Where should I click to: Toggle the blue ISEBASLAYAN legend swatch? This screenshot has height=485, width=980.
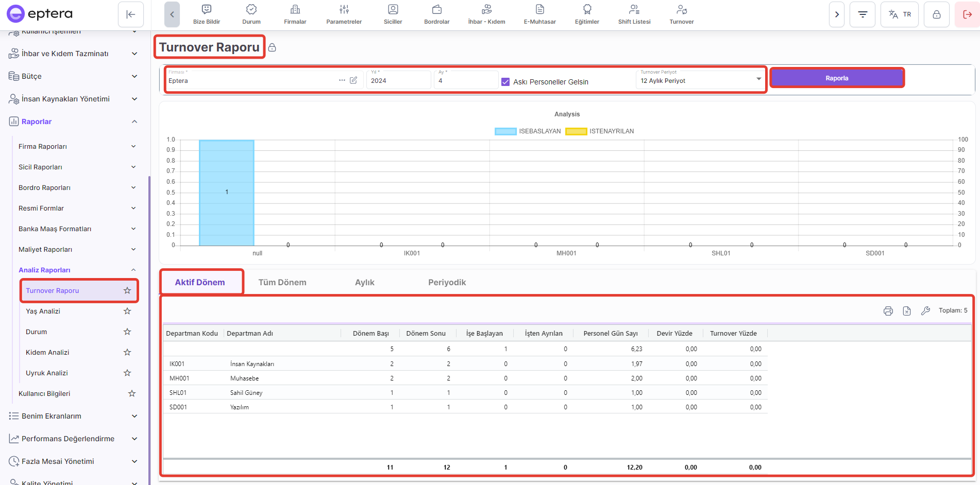(505, 131)
